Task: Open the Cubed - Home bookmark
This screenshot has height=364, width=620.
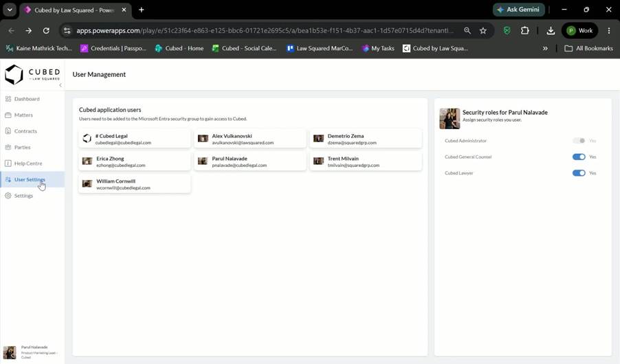Action: click(179, 48)
